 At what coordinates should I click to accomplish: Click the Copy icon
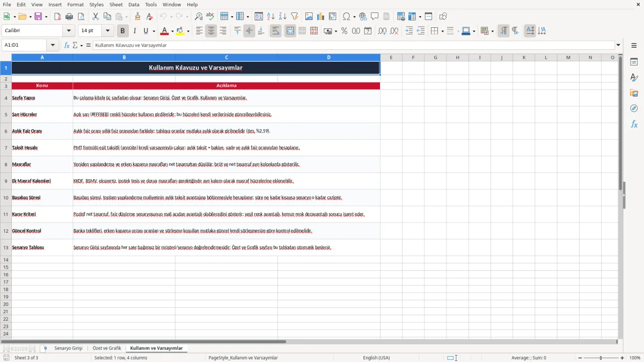pyautogui.click(x=107, y=17)
